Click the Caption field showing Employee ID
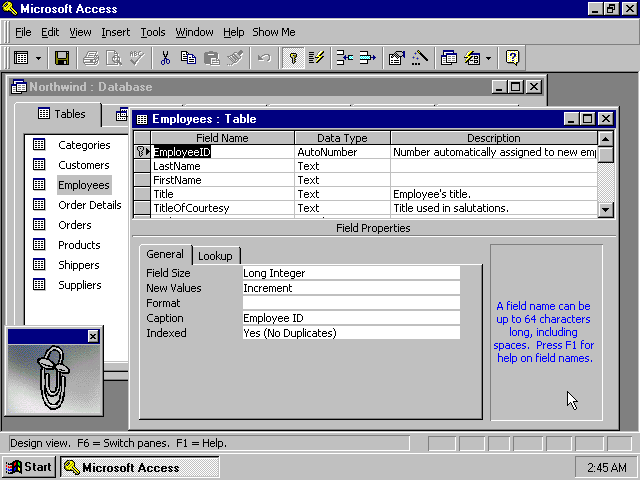This screenshot has width=640, height=480. click(351, 318)
